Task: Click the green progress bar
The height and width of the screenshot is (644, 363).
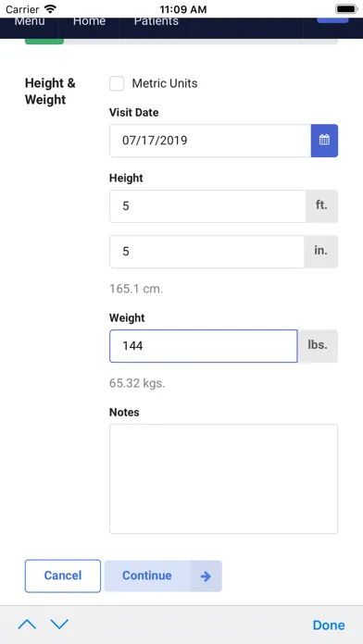Action: [44, 42]
